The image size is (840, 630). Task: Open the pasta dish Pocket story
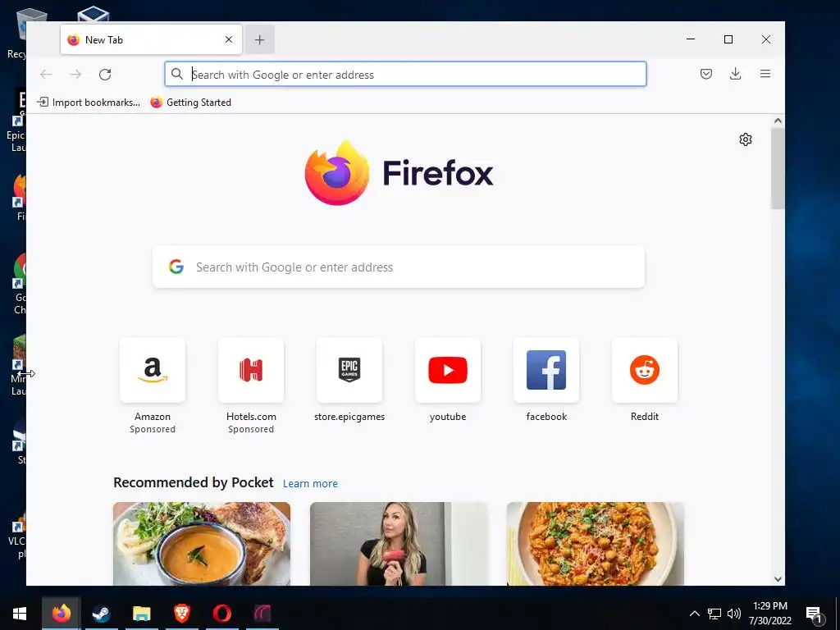coord(596,544)
